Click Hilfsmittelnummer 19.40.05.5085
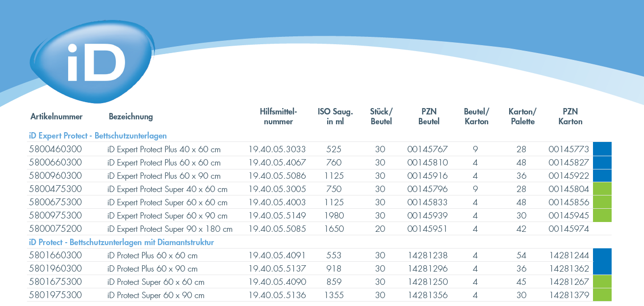This screenshot has height=306, width=644. click(277, 228)
